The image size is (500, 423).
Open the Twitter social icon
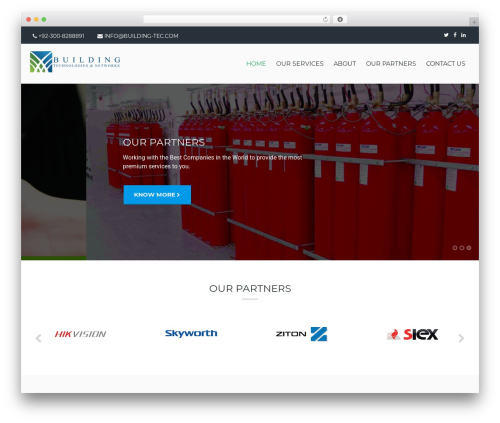click(446, 35)
